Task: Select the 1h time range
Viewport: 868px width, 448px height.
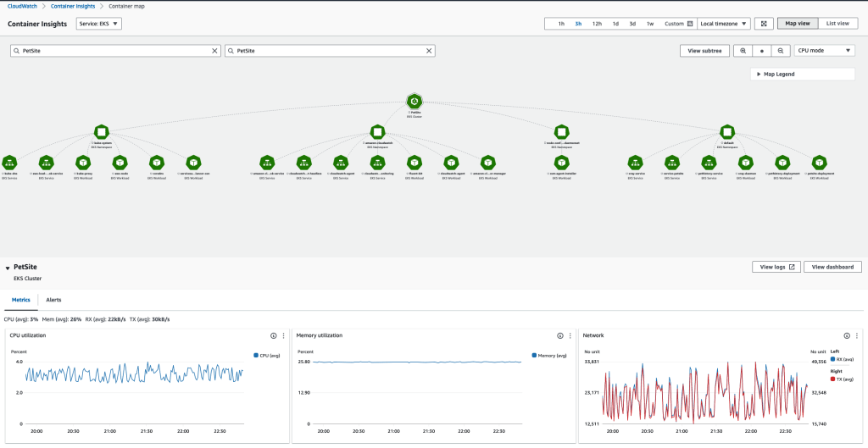Action: pos(561,24)
